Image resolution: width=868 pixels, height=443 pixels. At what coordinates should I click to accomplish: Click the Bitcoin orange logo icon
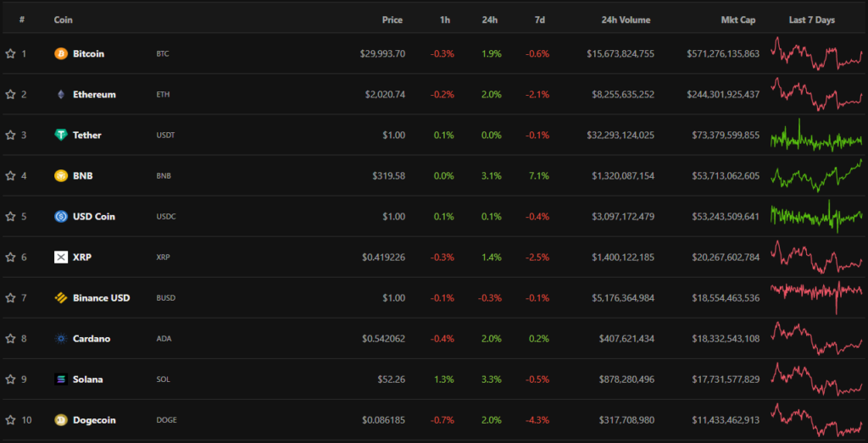coord(61,53)
